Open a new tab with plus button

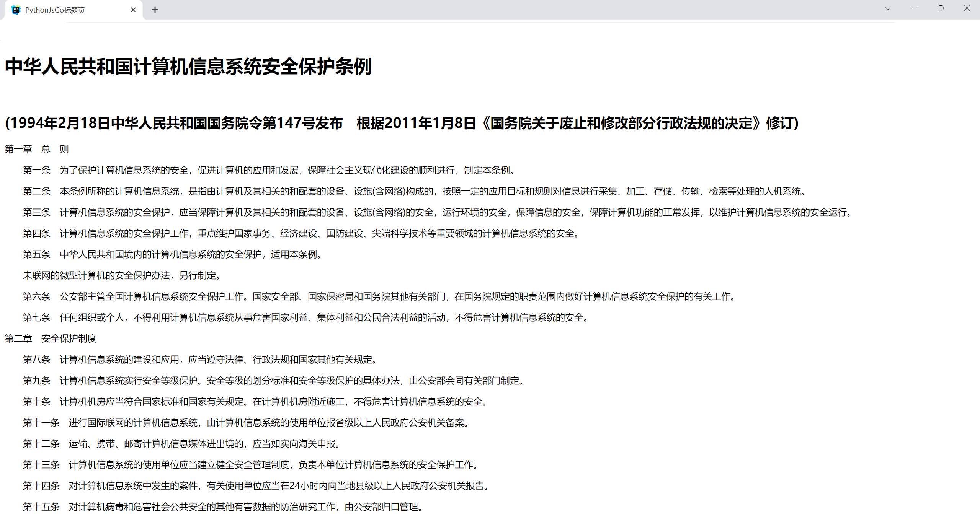(x=155, y=10)
